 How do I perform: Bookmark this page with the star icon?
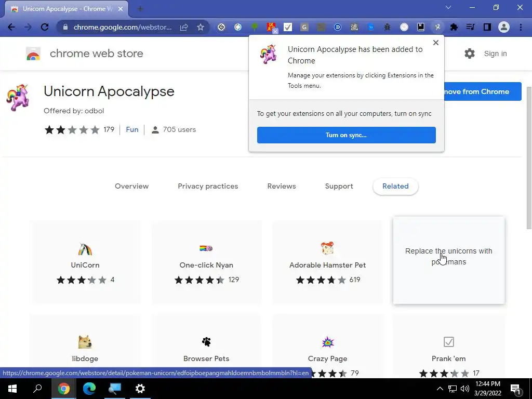(201, 27)
